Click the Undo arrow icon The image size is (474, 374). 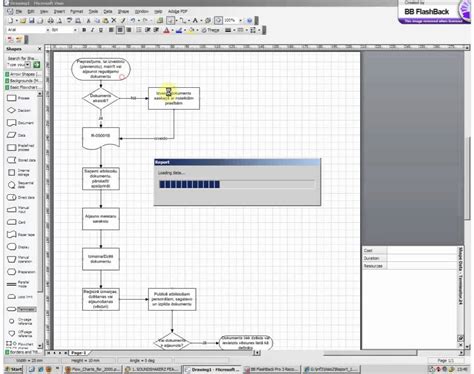tap(133, 21)
